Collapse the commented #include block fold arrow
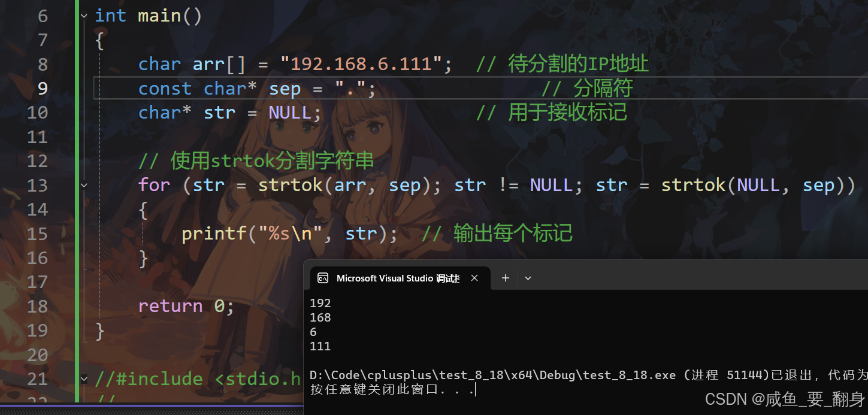The width and height of the screenshot is (868, 415). click(x=84, y=379)
